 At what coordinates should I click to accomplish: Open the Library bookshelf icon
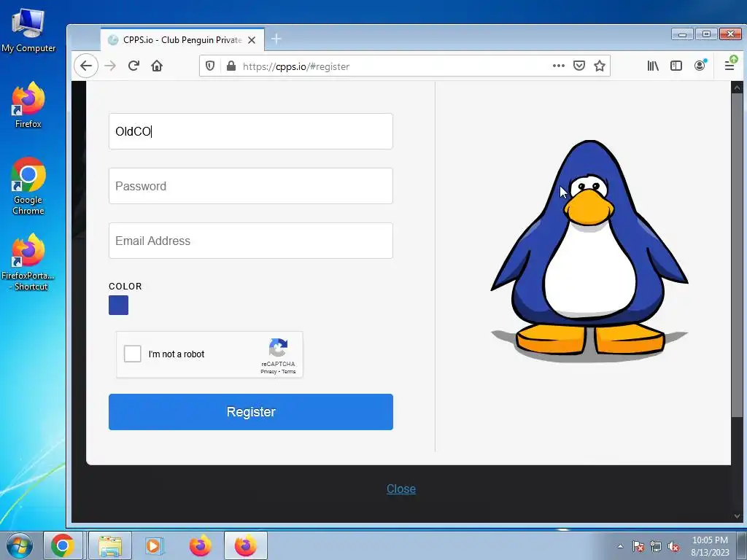(653, 66)
